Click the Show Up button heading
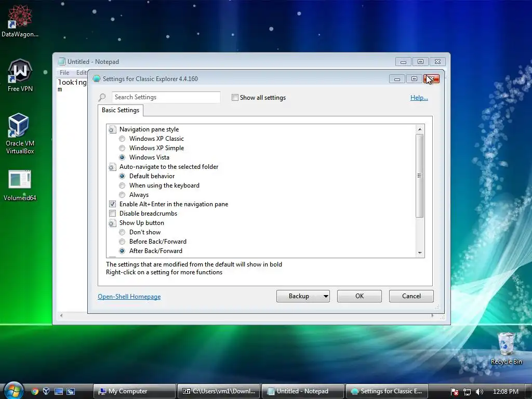 click(x=141, y=223)
